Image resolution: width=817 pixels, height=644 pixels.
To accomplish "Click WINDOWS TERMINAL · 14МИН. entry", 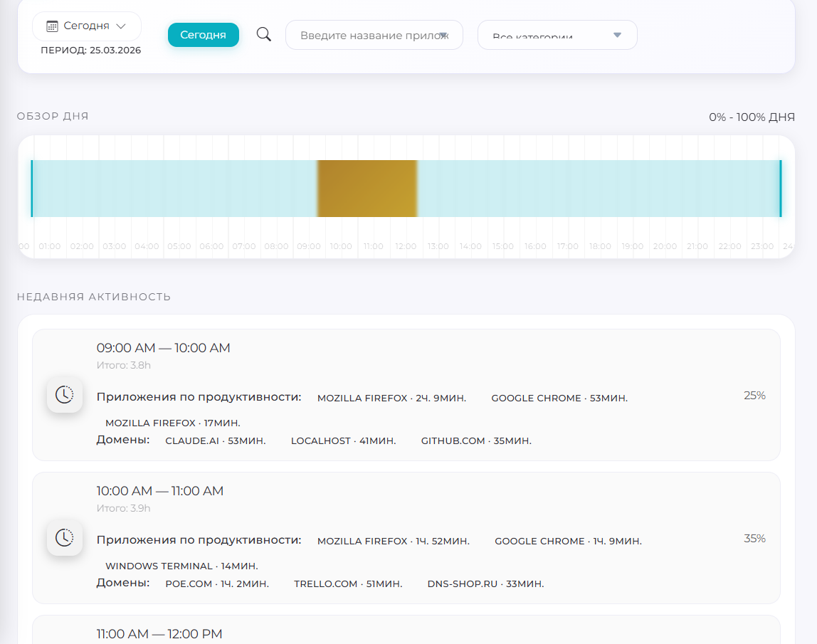I will coord(181,566).
